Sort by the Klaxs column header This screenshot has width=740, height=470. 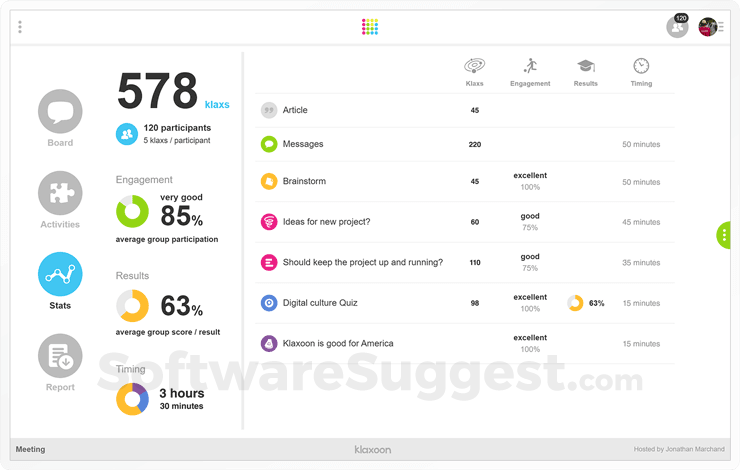point(475,72)
